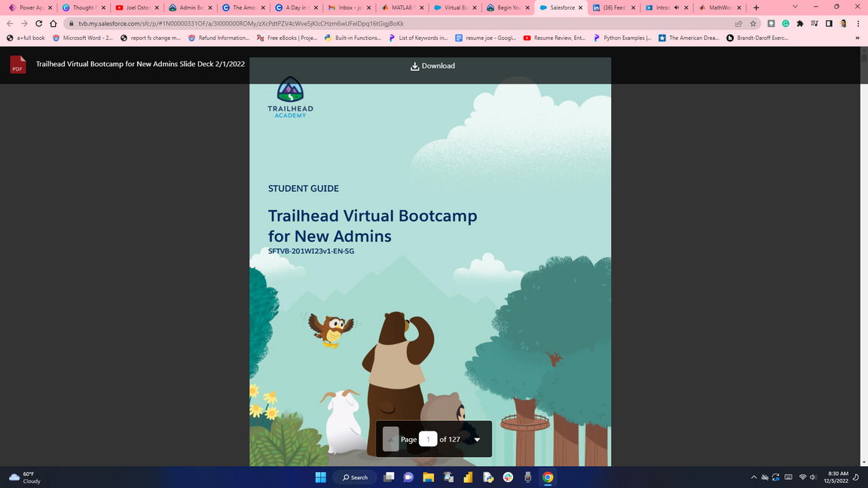Image resolution: width=868 pixels, height=488 pixels.
Task: Open the Chrome three-dot menu
Action: tap(858, 24)
